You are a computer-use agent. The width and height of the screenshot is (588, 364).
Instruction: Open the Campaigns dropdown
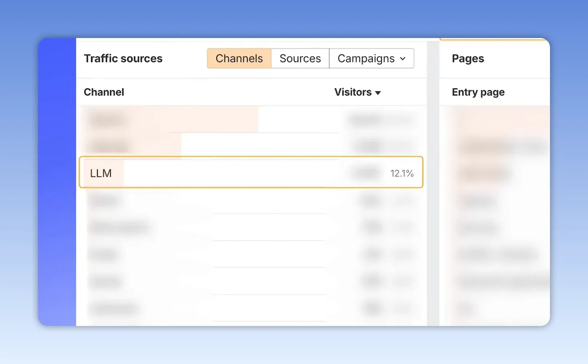point(372,58)
